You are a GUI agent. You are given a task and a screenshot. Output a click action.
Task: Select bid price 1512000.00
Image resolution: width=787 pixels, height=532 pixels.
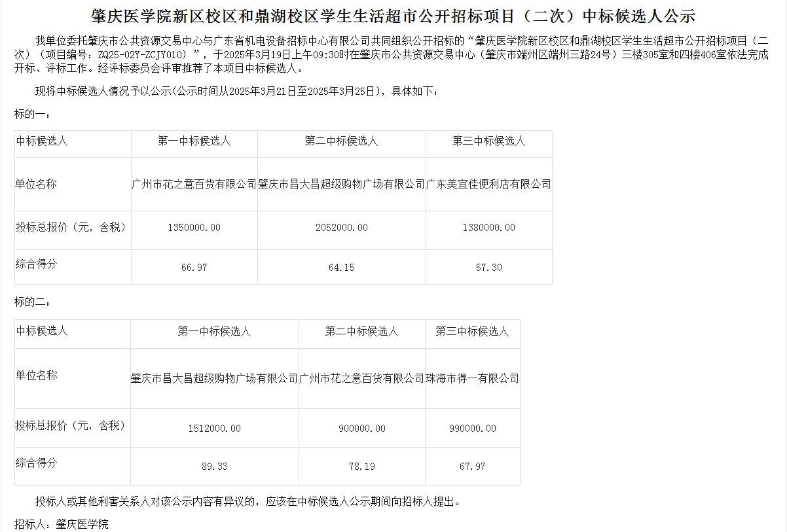tap(214, 429)
